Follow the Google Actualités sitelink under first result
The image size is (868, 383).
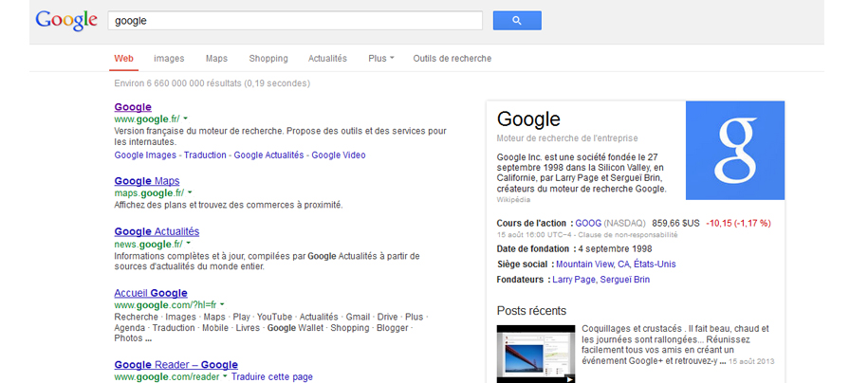click(268, 155)
